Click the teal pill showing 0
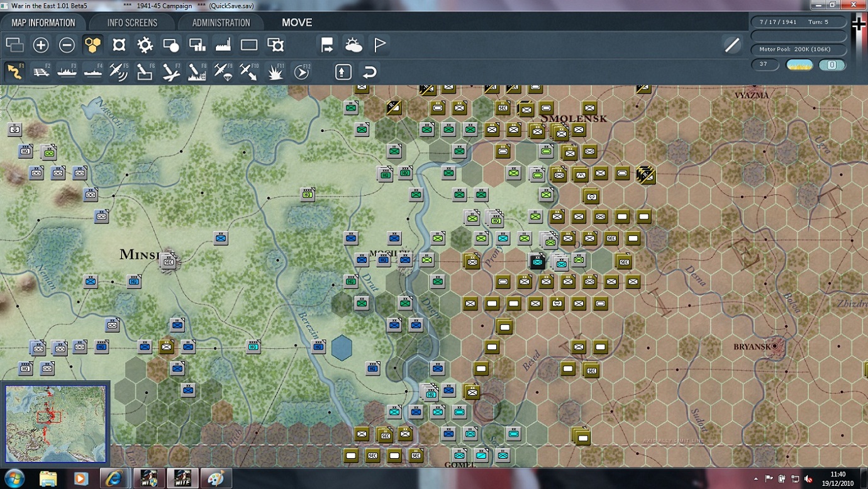Screen dimensions: 868x489 [x=832, y=64]
